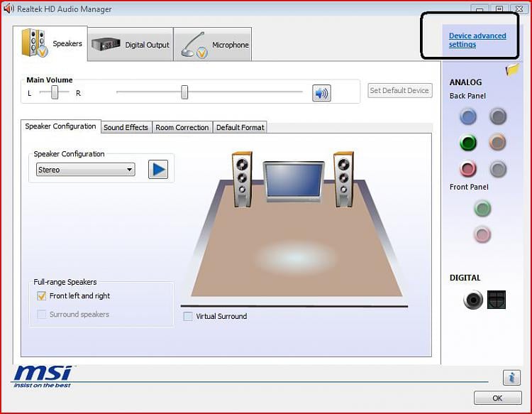Click the MSI logo
This screenshot has width=532, height=414.
tap(43, 376)
